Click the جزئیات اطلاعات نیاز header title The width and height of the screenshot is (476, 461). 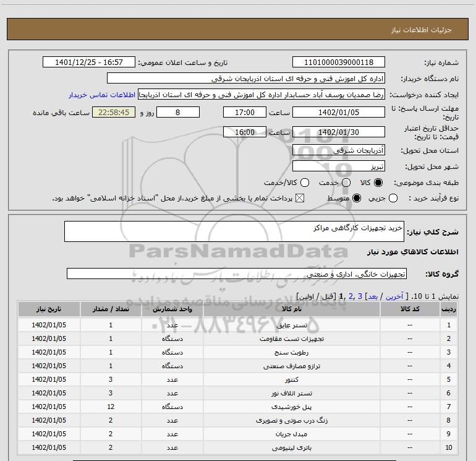(x=422, y=30)
